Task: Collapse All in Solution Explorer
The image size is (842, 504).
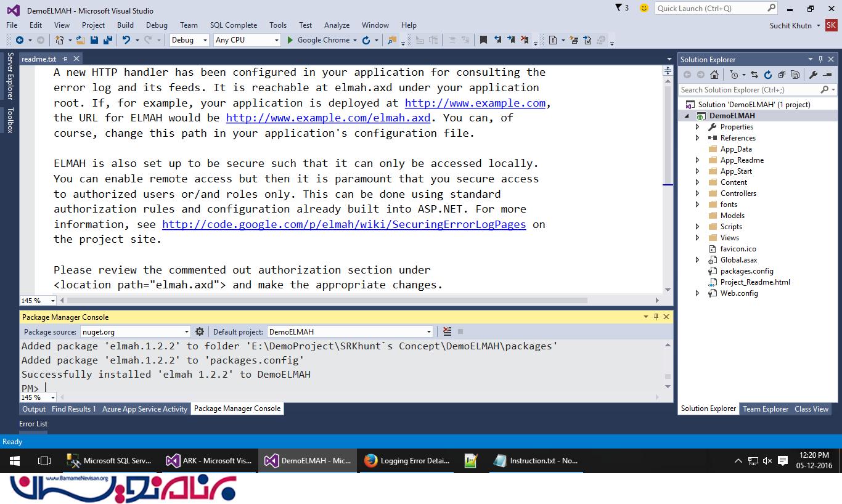Action: pos(782,75)
